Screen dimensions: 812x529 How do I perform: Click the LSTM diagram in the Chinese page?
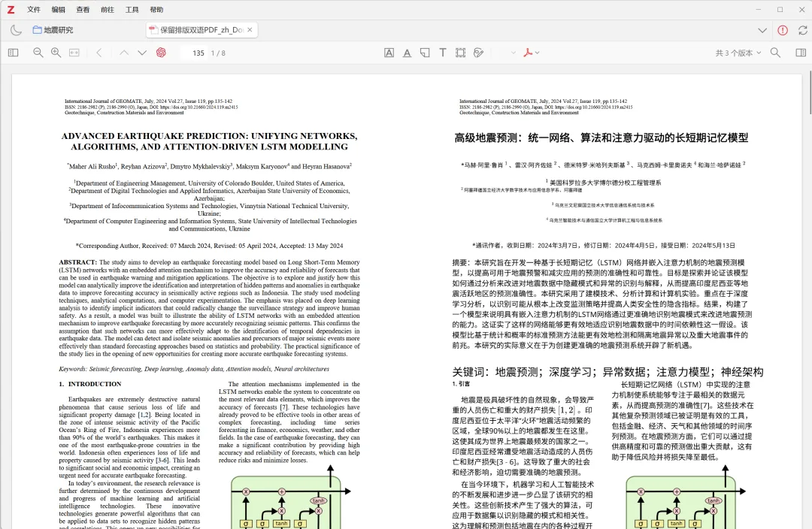pos(686,497)
